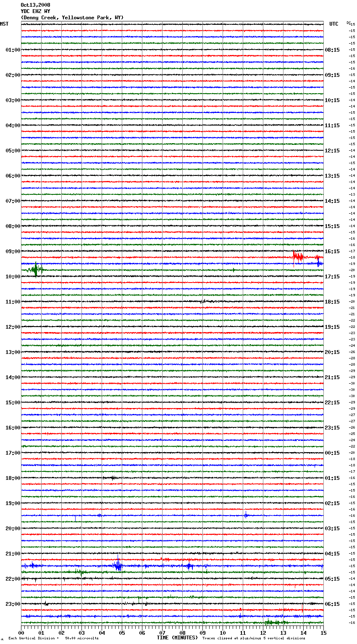Image resolution: width=357 pixels, height=644 pixels.
Task: Select the MST time label "11:00"
Action: pos(13,302)
